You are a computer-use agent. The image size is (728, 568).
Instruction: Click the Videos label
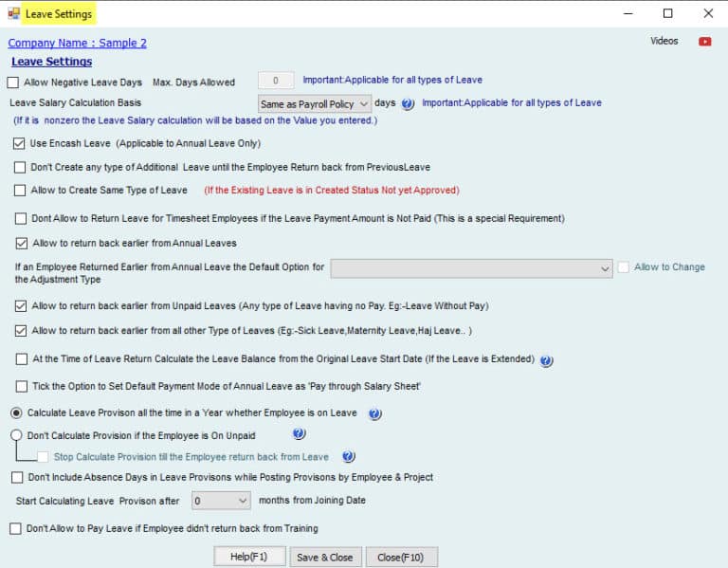point(664,41)
